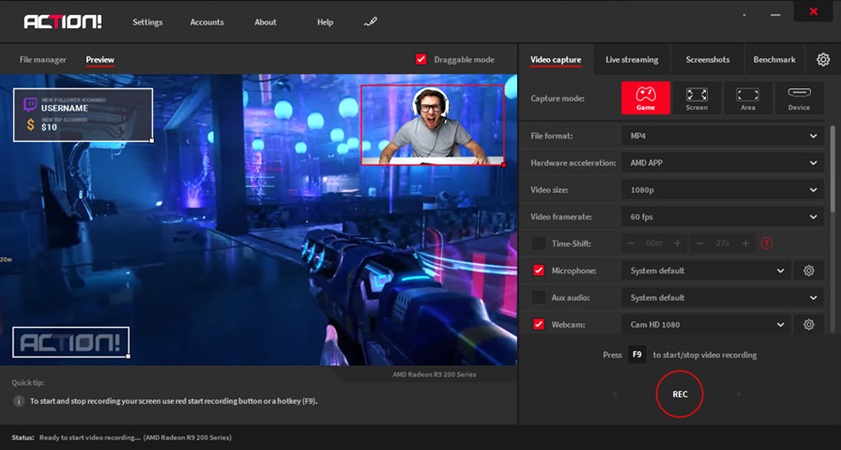Open the settings gear beside Benchmark tab

pos(823,60)
